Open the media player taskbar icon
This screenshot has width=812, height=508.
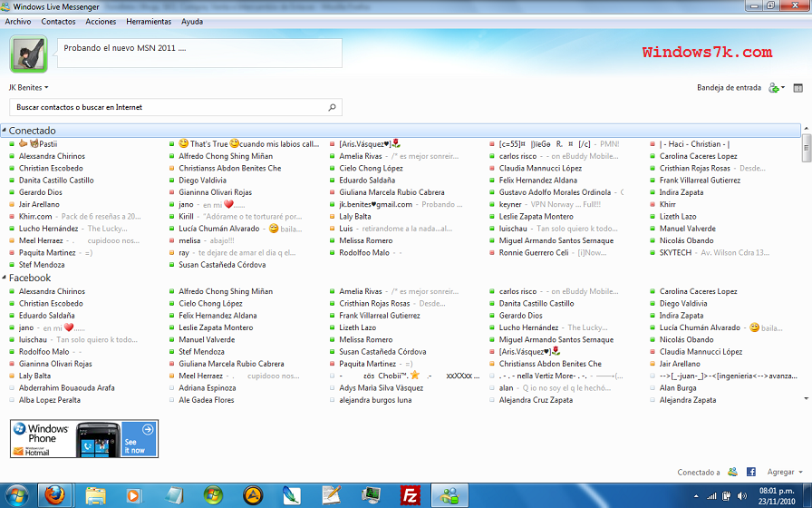click(x=133, y=496)
